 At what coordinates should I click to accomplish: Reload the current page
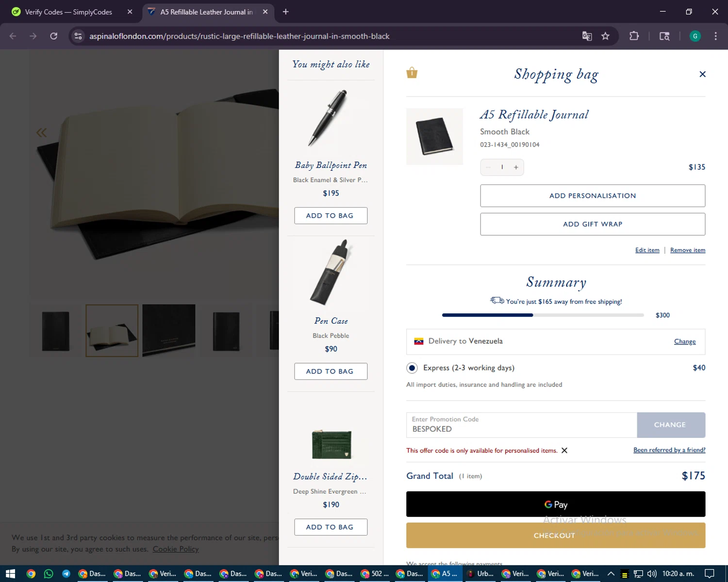pos(54,36)
